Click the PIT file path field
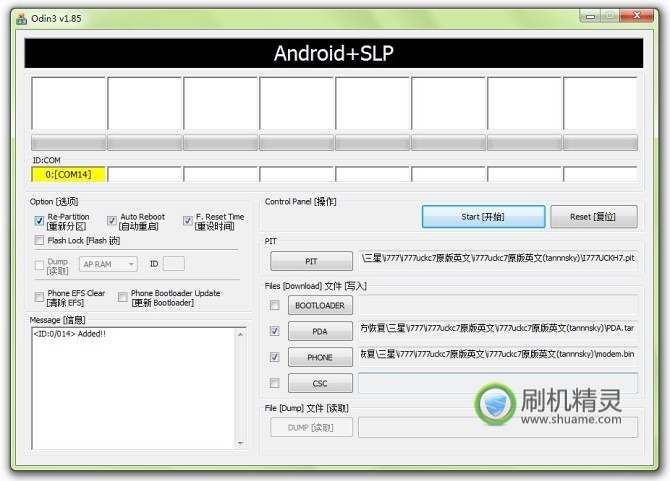670x481 pixels. 498,261
